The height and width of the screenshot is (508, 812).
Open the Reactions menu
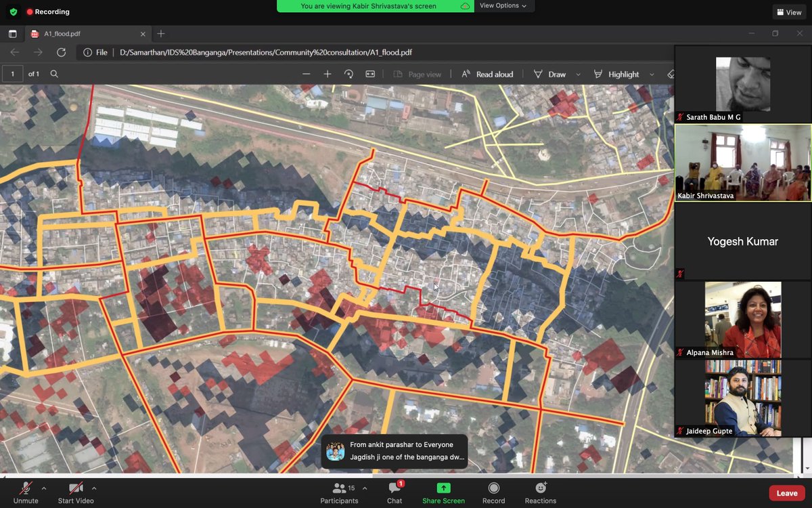[x=541, y=492]
